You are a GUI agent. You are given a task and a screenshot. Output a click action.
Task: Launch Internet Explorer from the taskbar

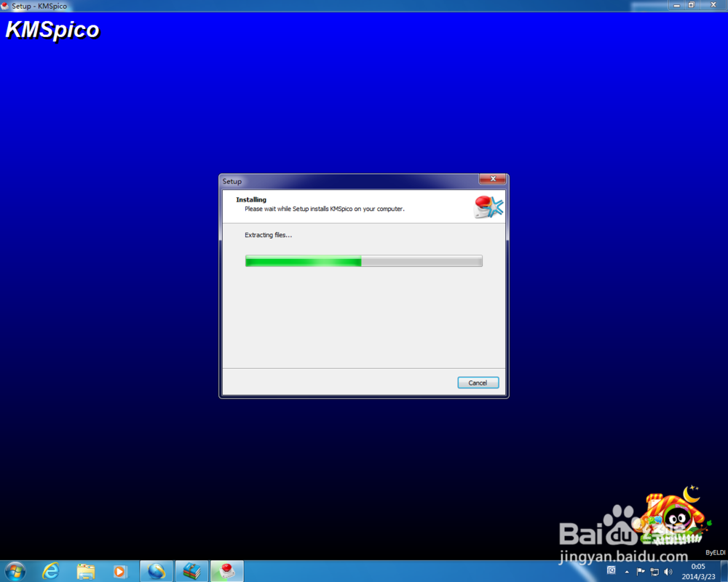click(x=51, y=572)
